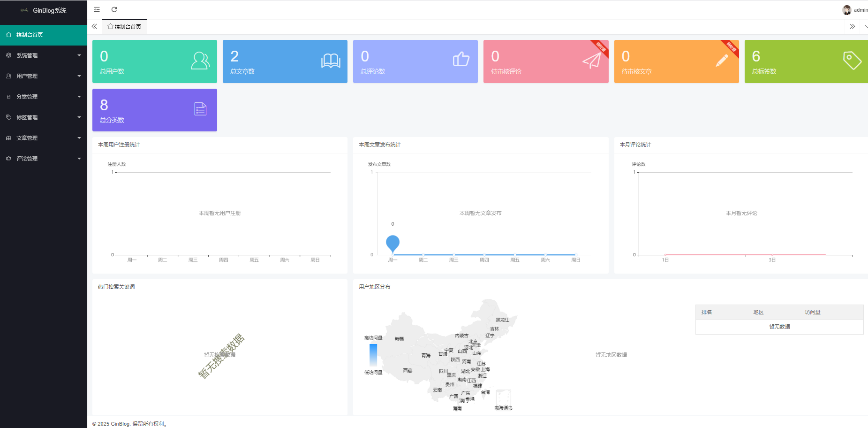Click the blue data pin above 周一
This screenshot has width=868, height=428.
point(392,243)
